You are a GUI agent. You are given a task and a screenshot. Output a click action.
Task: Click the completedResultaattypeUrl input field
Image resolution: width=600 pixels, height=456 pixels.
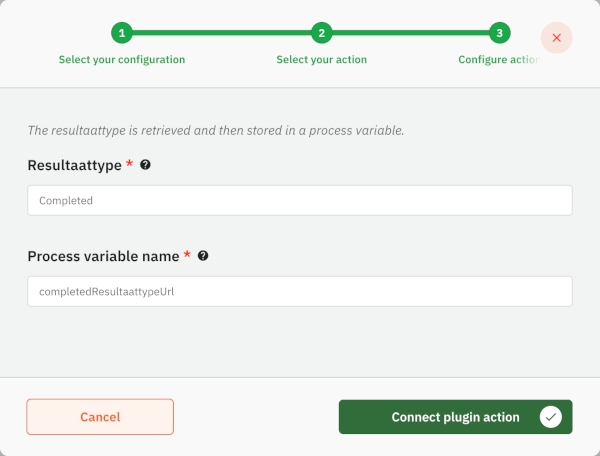(x=299, y=291)
